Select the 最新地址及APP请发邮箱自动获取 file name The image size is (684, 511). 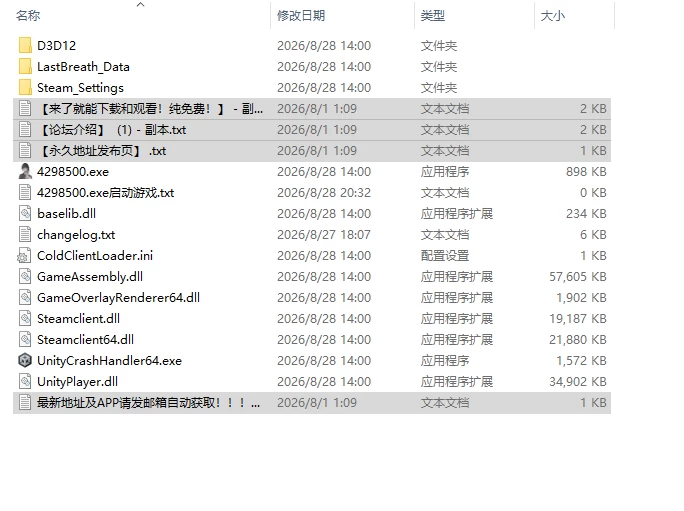coord(148,402)
